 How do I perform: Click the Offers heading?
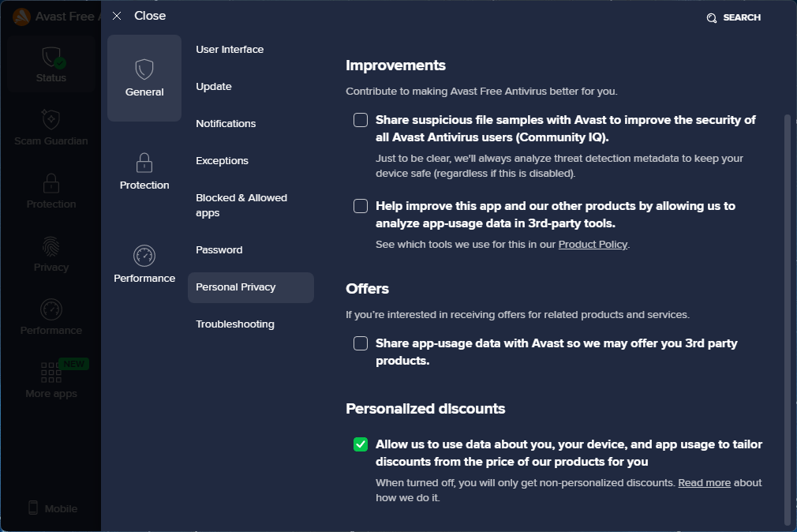click(x=367, y=288)
